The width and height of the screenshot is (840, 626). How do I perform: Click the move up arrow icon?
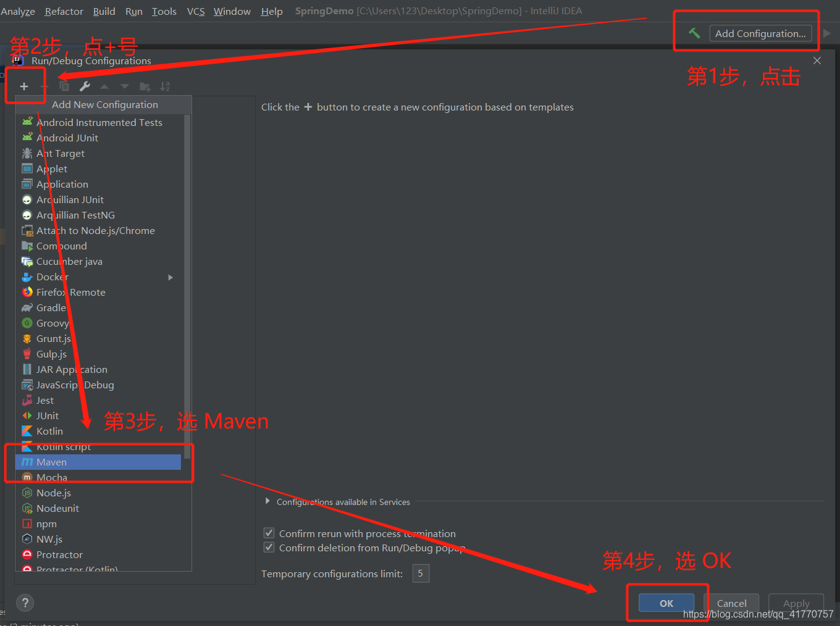point(104,86)
